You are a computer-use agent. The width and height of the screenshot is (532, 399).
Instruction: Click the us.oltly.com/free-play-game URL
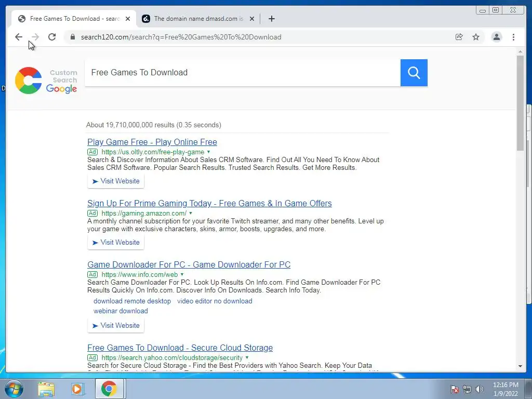(x=153, y=152)
